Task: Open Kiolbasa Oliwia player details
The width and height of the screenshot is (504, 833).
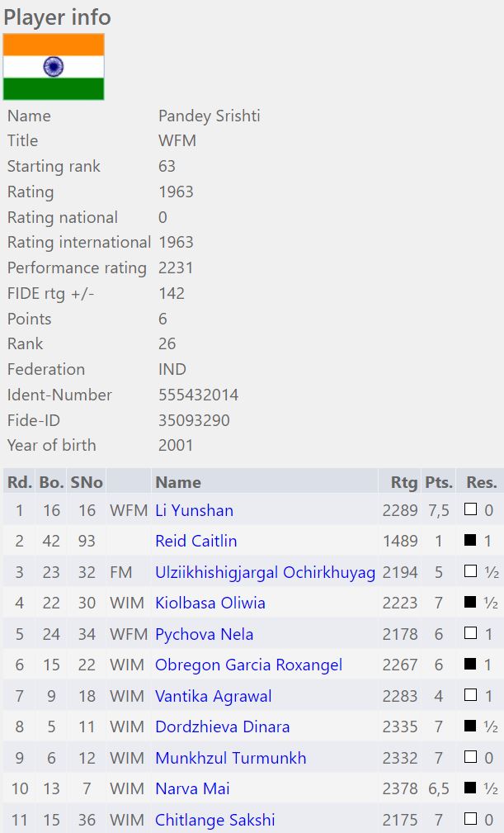Action: pyautogui.click(x=210, y=603)
